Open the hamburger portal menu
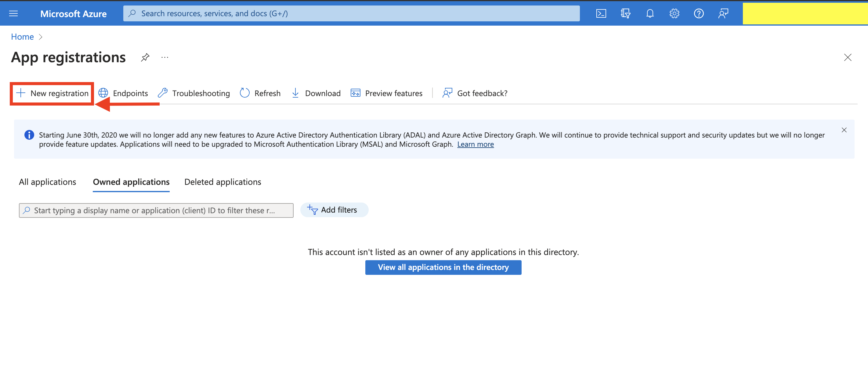This screenshot has height=388, width=868. [x=13, y=13]
